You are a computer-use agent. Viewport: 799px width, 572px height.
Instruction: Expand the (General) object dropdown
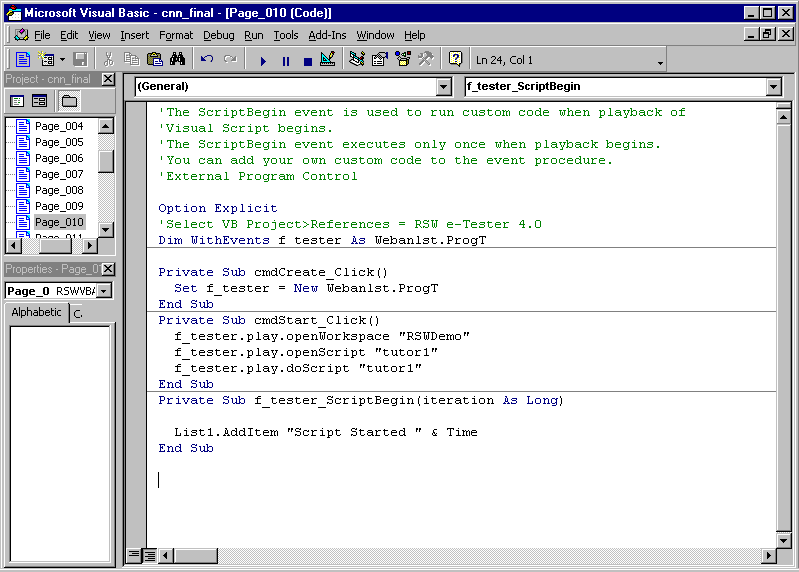tap(444, 87)
